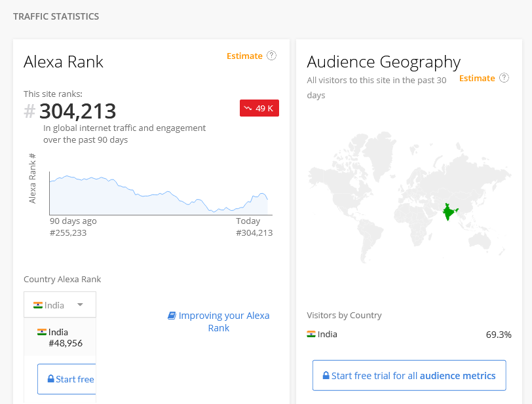Open the India country dropdown
532x404 pixels.
pyautogui.click(x=60, y=304)
